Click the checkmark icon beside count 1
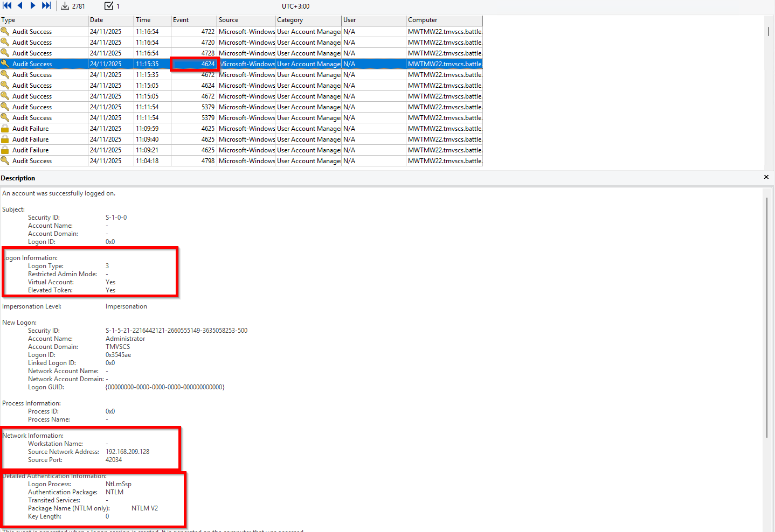The height and width of the screenshot is (532, 775). point(109,5)
